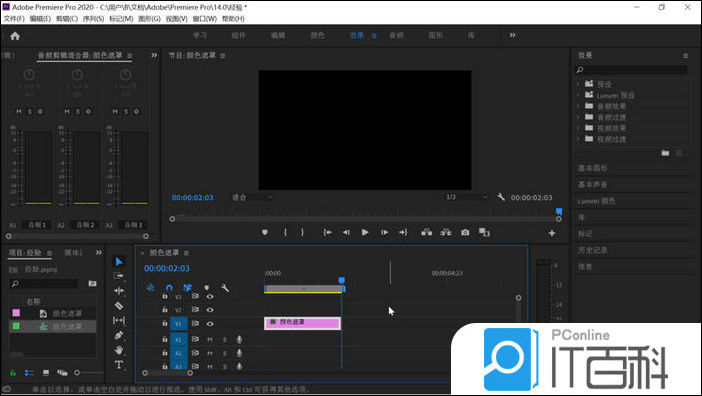
Task: Select the Razor tool
Action: [x=119, y=305]
